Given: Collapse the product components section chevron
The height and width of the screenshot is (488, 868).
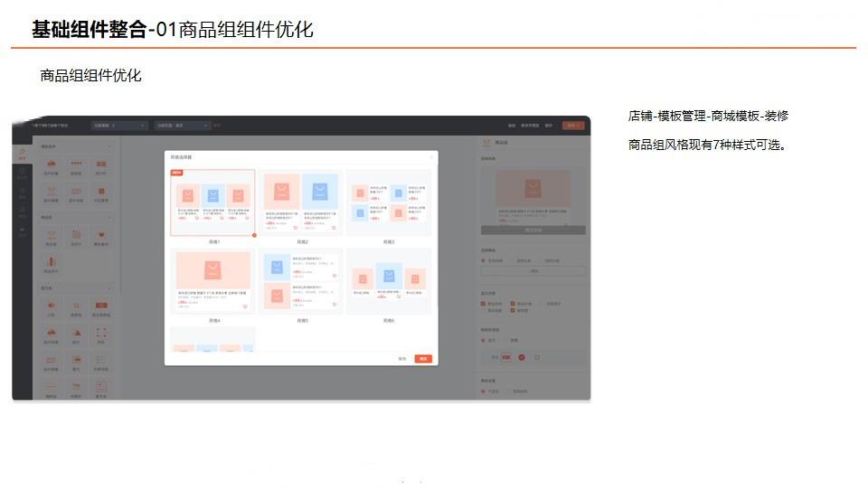Looking at the screenshot, I should [x=109, y=218].
